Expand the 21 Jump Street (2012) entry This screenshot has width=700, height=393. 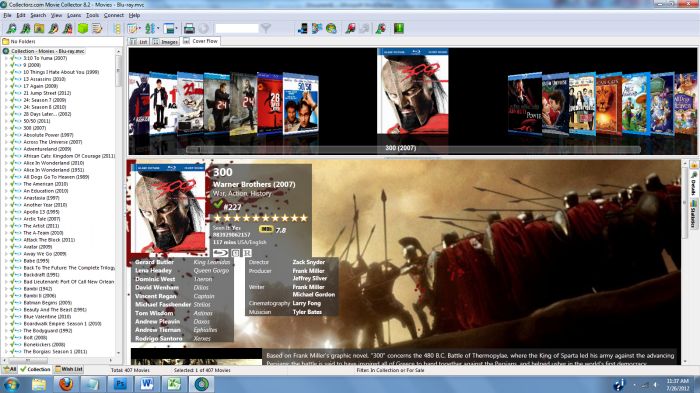pos(6,93)
